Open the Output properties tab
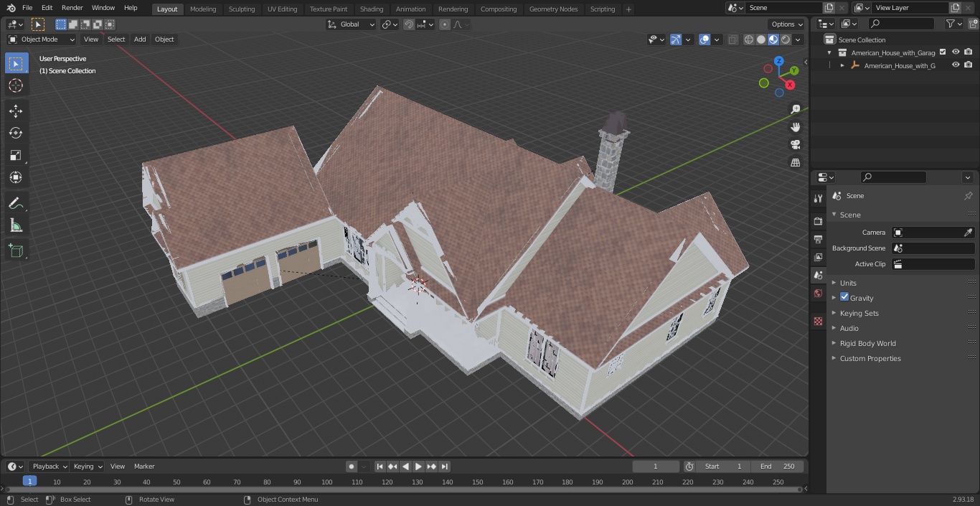This screenshot has width=980, height=506. click(x=818, y=239)
